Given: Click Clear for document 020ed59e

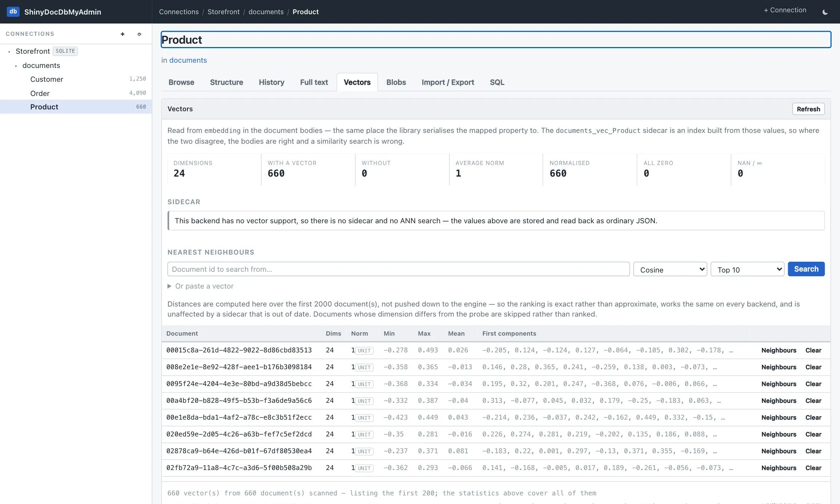Looking at the screenshot, I should point(813,434).
